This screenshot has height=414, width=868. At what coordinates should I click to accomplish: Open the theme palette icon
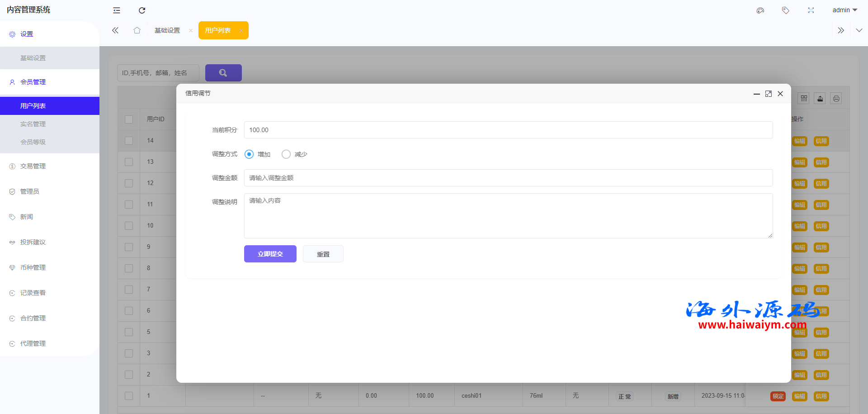[x=760, y=10]
